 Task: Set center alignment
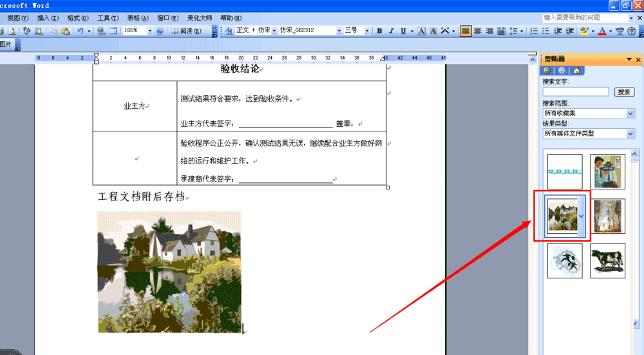pyautogui.click(x=477, y=31)
